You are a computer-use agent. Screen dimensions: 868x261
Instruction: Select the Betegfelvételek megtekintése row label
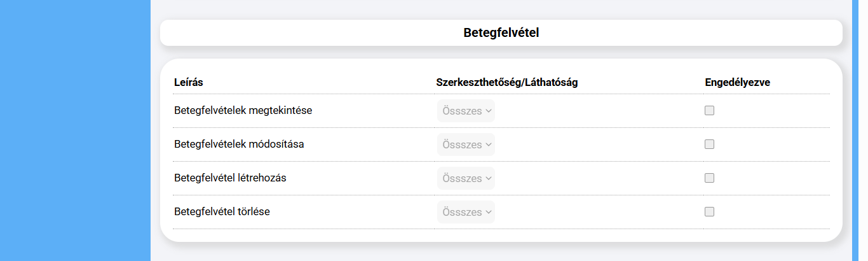pos(243,111)
